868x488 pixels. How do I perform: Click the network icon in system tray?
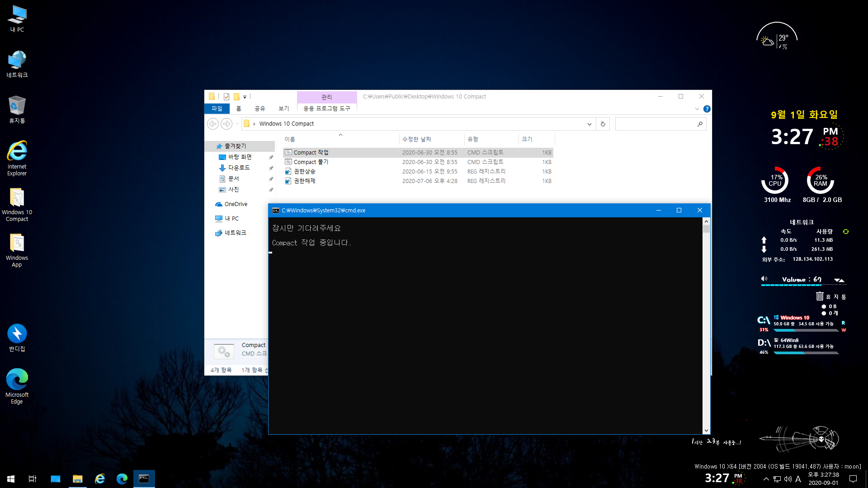[777, 479]
